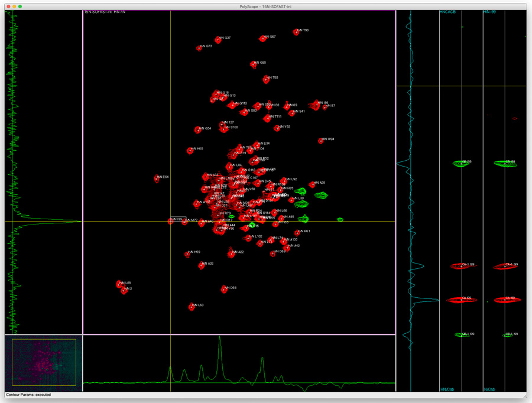Click the HN G85 peak
Viewport: 532px width, 403px height.
(254, 64)
